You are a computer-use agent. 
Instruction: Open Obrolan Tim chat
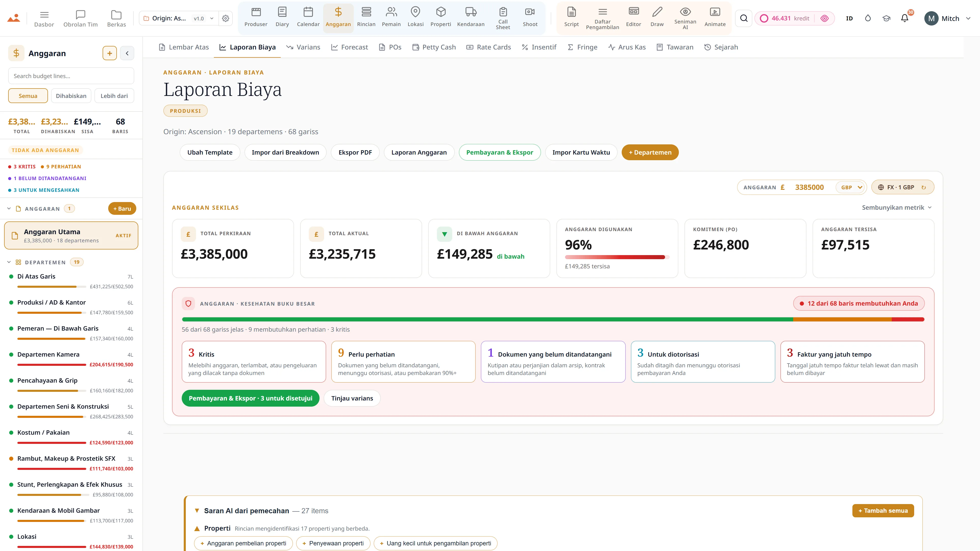click(x=80, y=18)
